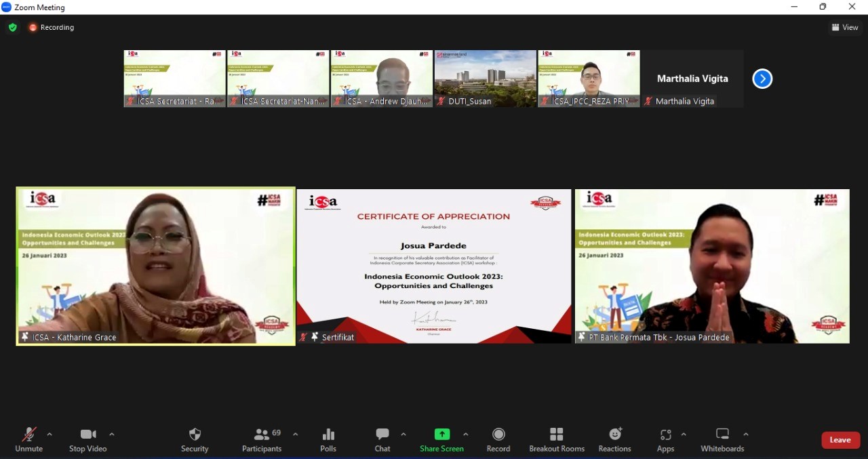868x459 pixels.
Task: Open the Apps menu
Action: [x=665, y=439]
